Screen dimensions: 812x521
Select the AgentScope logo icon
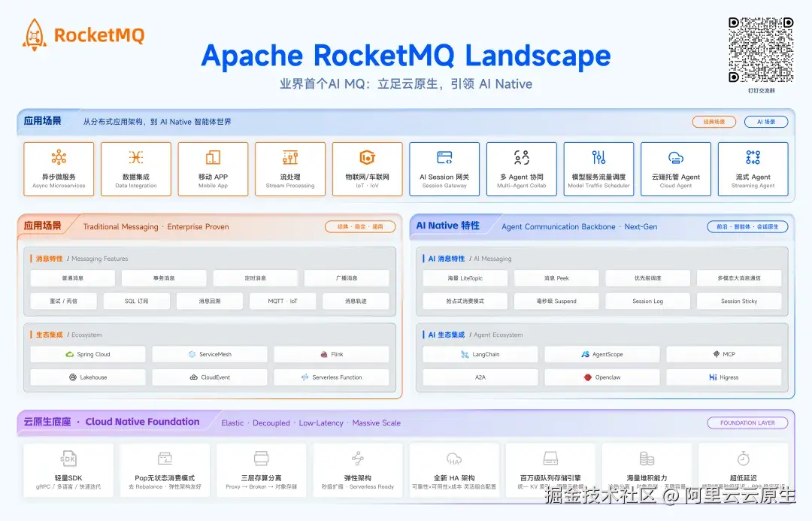tap(585, 354)
